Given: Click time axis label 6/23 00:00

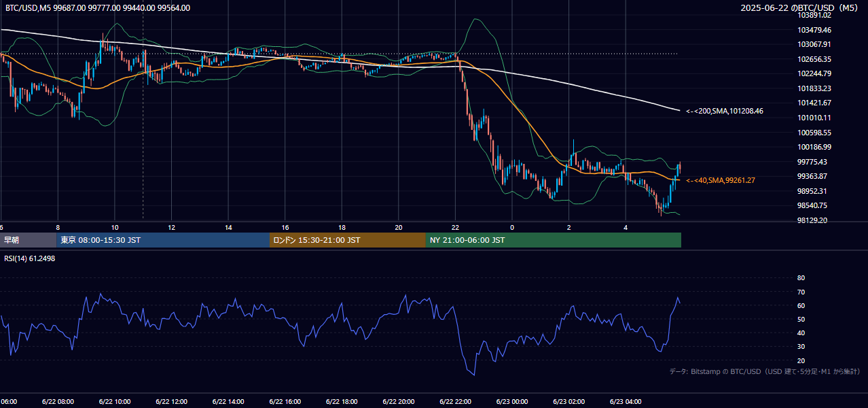Looking at the screenshot, I should [511, 402].
